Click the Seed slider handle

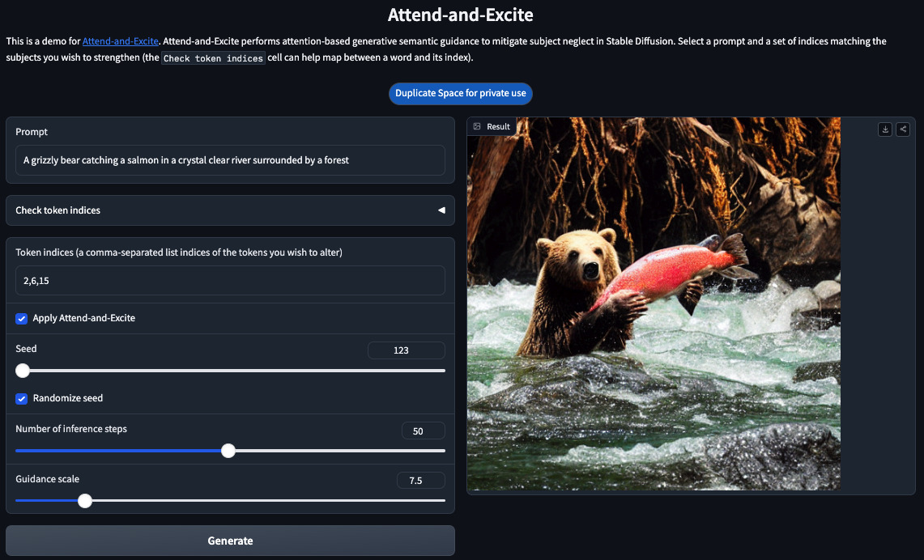click(x=23, y=371)
